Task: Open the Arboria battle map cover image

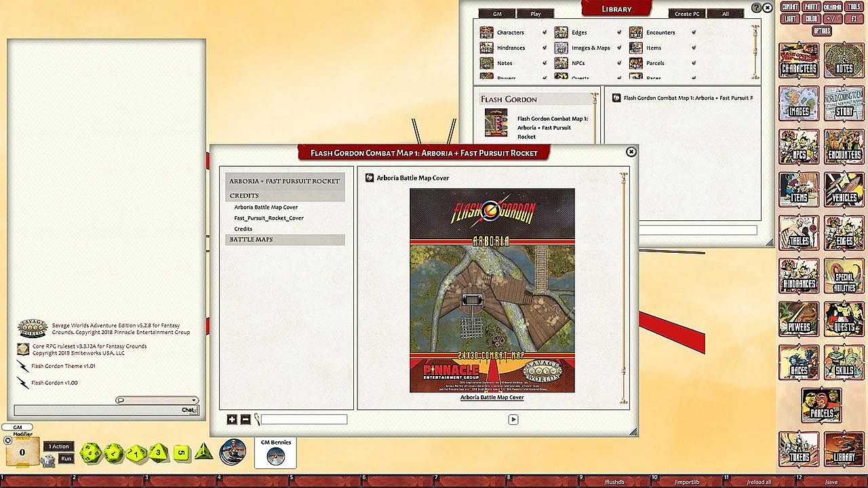Action: [492, 290]
